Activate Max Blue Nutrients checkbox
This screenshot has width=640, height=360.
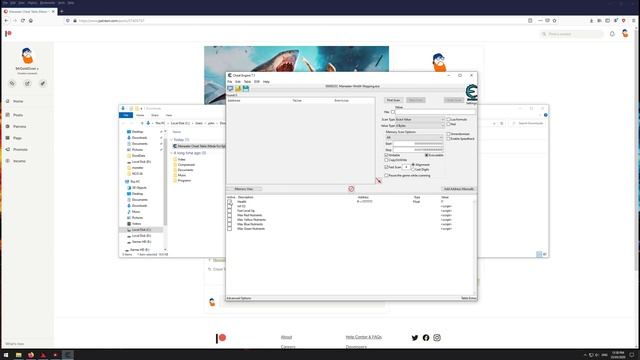tap(229, 224)
